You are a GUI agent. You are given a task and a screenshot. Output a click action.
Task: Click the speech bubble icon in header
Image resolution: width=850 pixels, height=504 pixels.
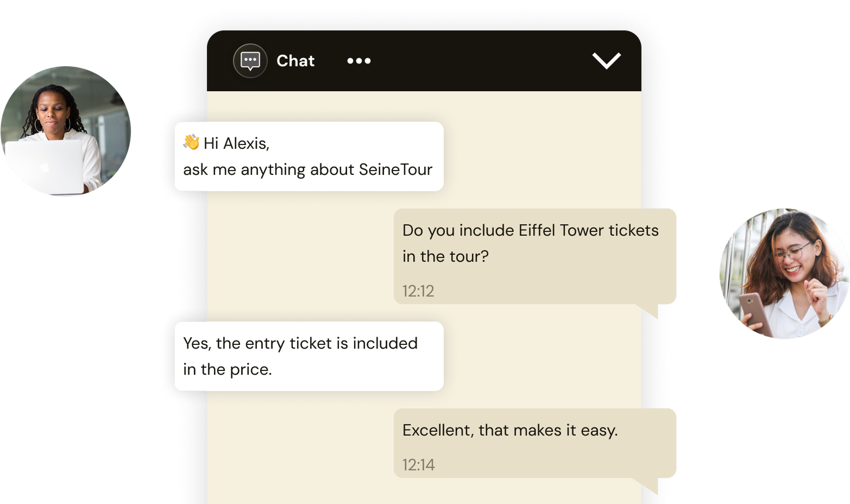(250, 61)
